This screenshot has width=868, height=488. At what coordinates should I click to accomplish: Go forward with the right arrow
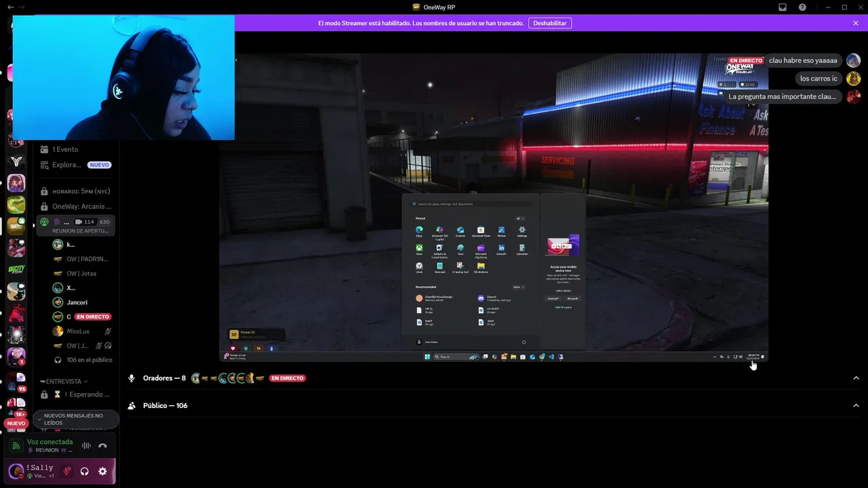[x=22, y=7]
